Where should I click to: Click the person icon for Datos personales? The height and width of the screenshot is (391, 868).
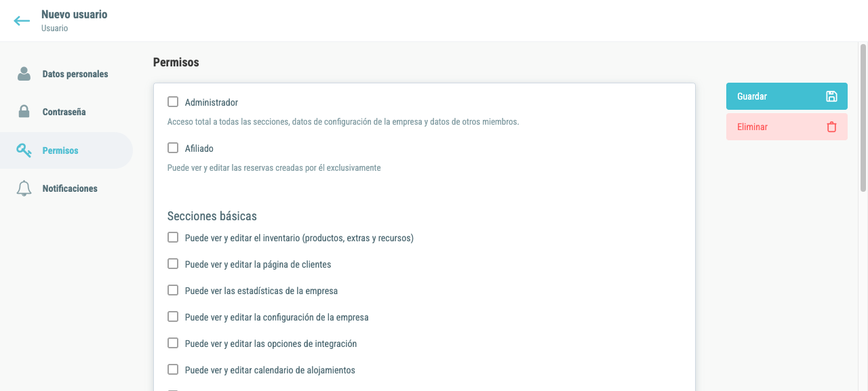point(24,74)
